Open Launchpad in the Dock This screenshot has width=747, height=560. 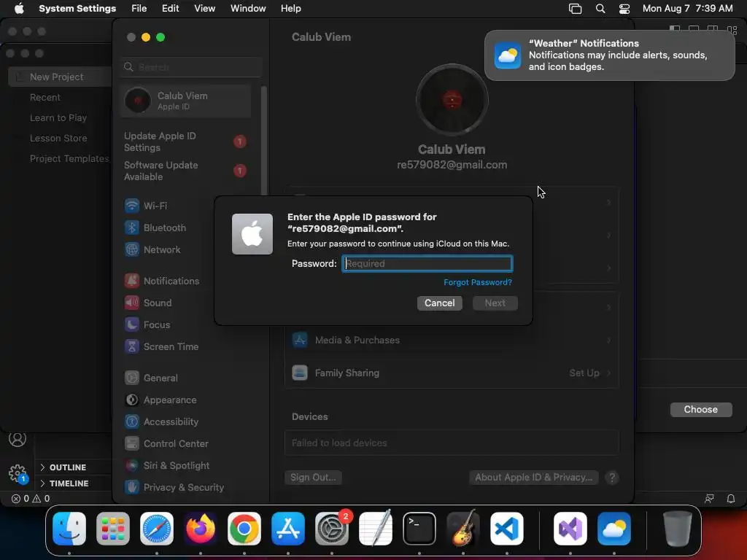(x=113, y=529)
